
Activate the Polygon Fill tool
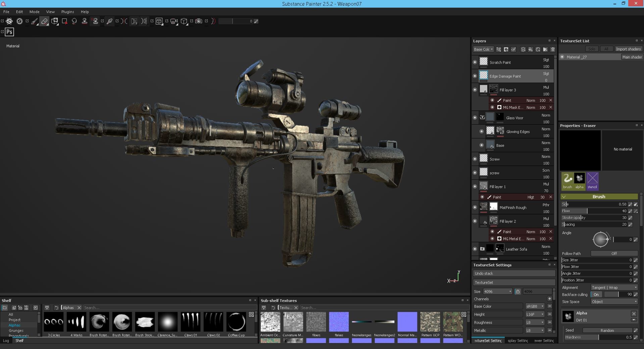65,21
